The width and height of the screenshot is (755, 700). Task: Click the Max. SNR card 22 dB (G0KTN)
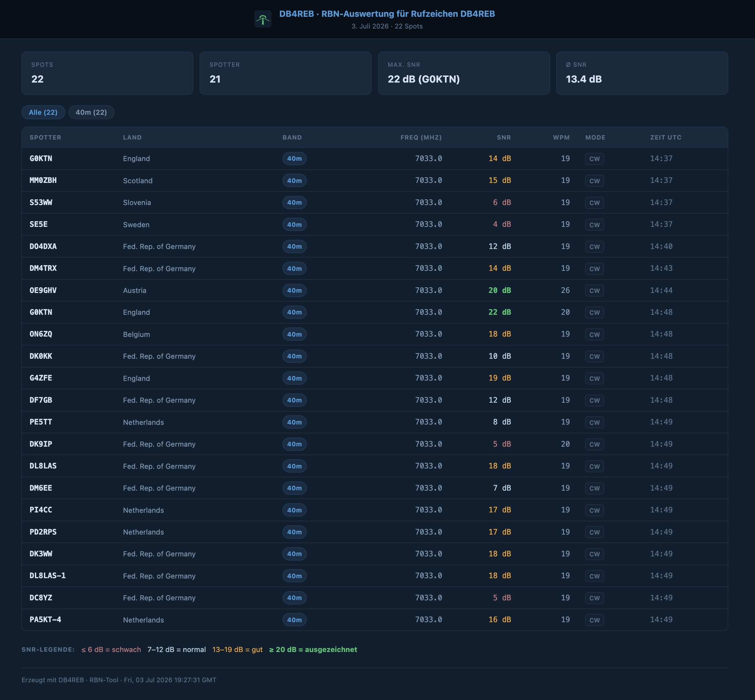click(x=464, y=73)
